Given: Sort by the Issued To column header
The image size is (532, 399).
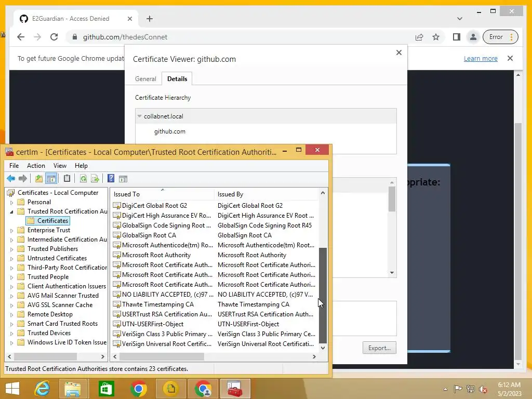Looking at the screenshot, I should (x=162, y=194).
